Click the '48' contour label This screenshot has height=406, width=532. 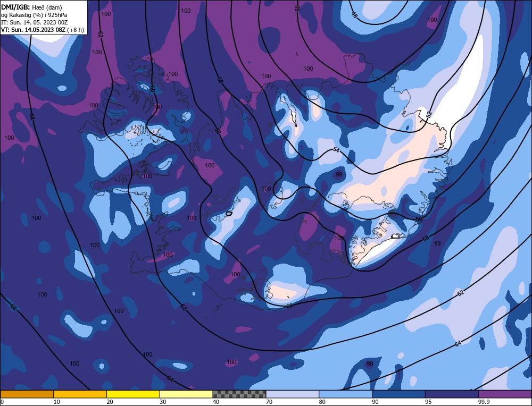coord(354,15)
